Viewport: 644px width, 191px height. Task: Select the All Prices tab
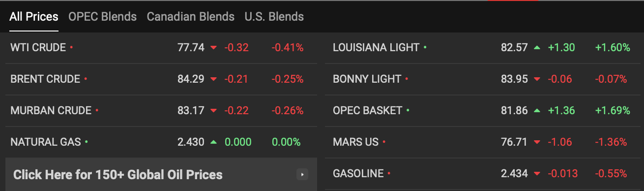tap(34, 17)
